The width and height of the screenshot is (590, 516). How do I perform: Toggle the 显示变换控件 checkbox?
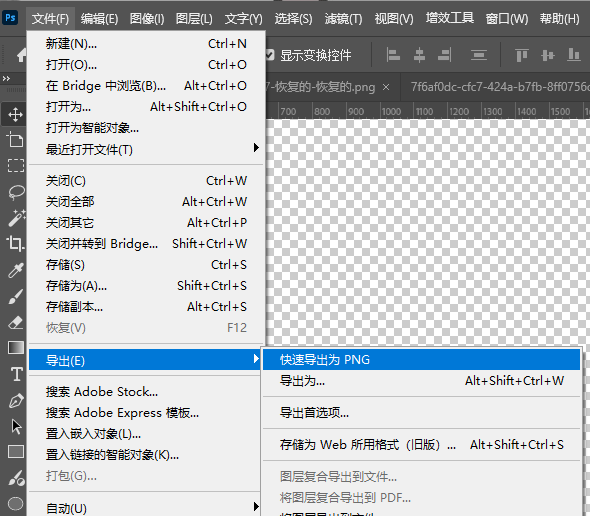[269, 55]
